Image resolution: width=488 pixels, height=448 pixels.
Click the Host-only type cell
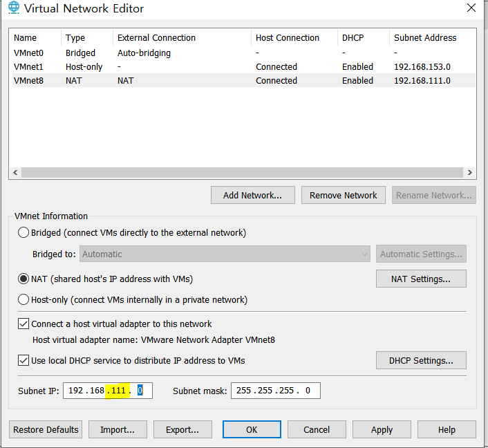[84, 66]
